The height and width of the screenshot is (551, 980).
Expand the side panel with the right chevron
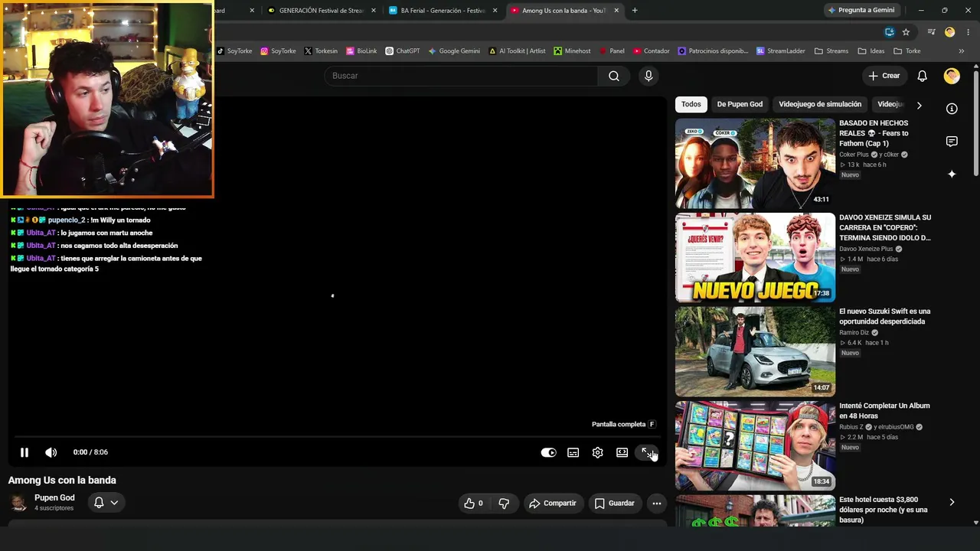pyautogui.click(x=952, y=502)
